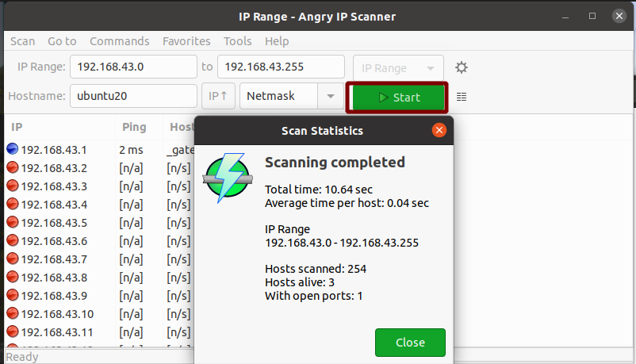Click the lightning bolt scan statistics icon
636x364 pixels.
pyautogui.click(x=228, y=178)
